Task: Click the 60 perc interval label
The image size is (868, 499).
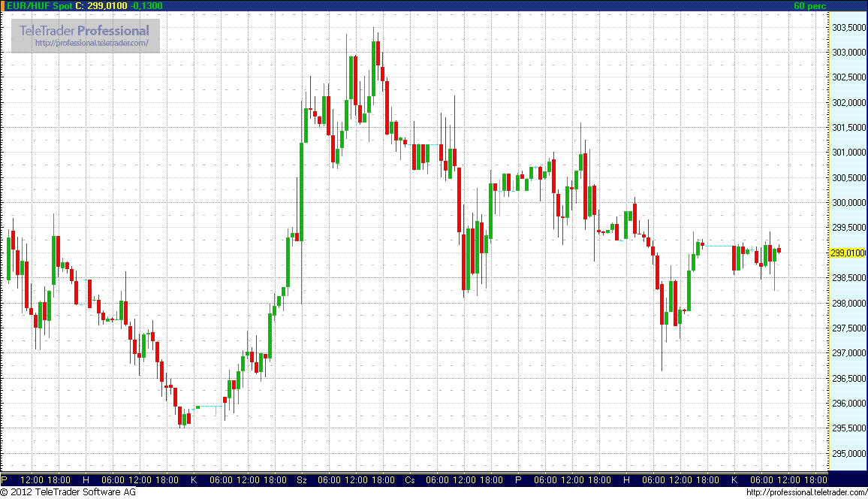Action: 810,5
